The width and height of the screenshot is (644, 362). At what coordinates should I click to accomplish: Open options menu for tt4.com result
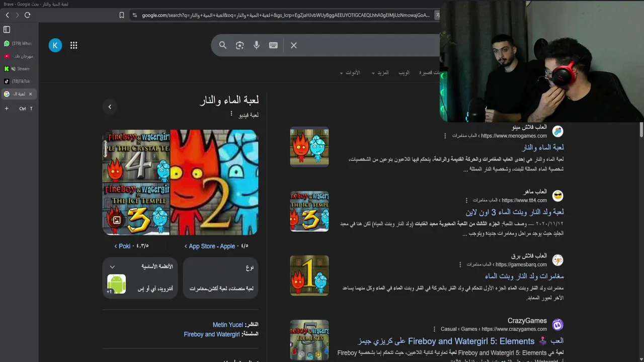click(466, 200)
